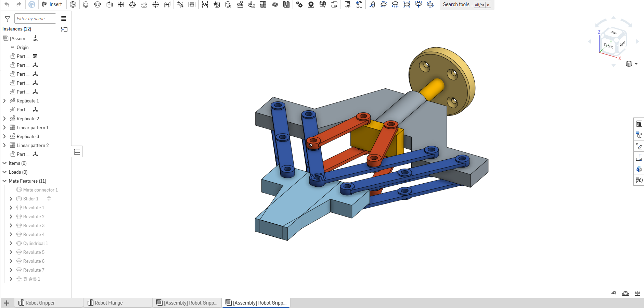
Task: Collapse the Loads (0) section
Action: [x=4, y=172]
